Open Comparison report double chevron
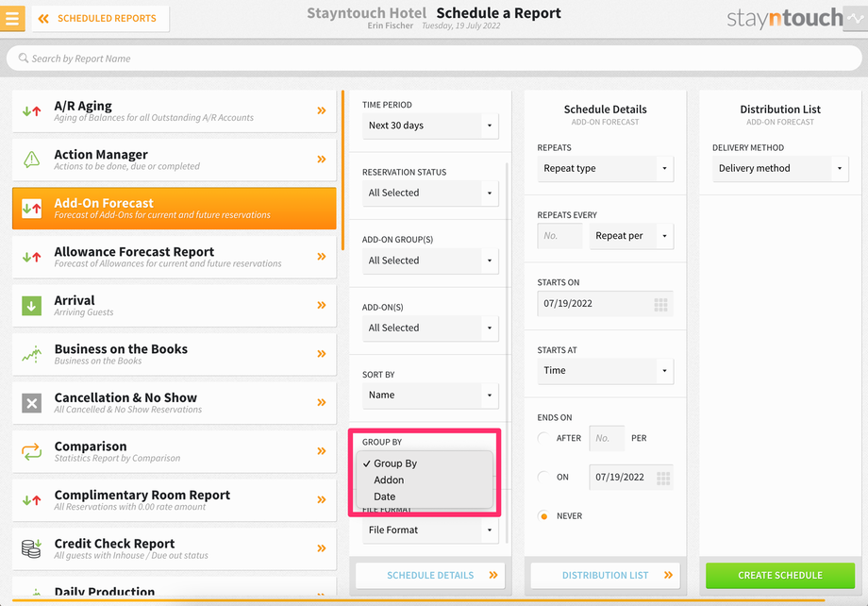Image resolution: width=868 pixels, height=606 pixels. tap(322, 451)
